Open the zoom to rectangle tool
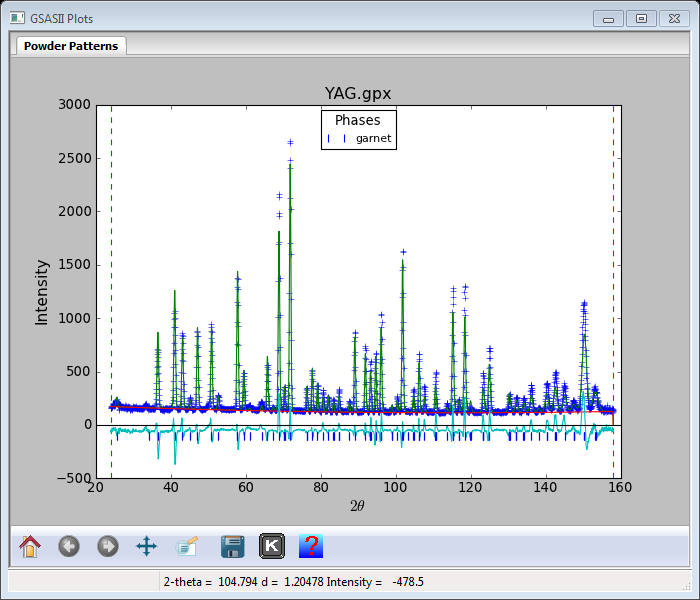700x600 pixels. pos(186,546)
